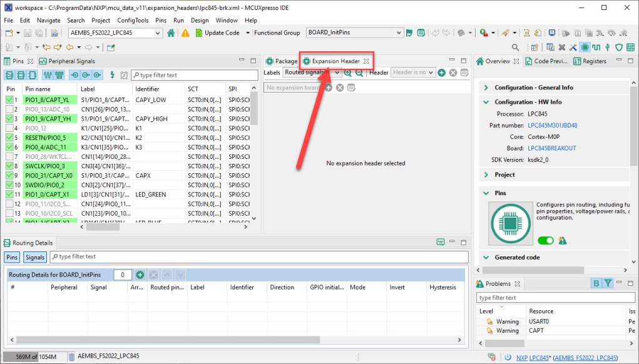Zoom in using the magnifier in Expansion Header panel
The width and height of the screenshot is (639, 364).
tap(347, 73)
